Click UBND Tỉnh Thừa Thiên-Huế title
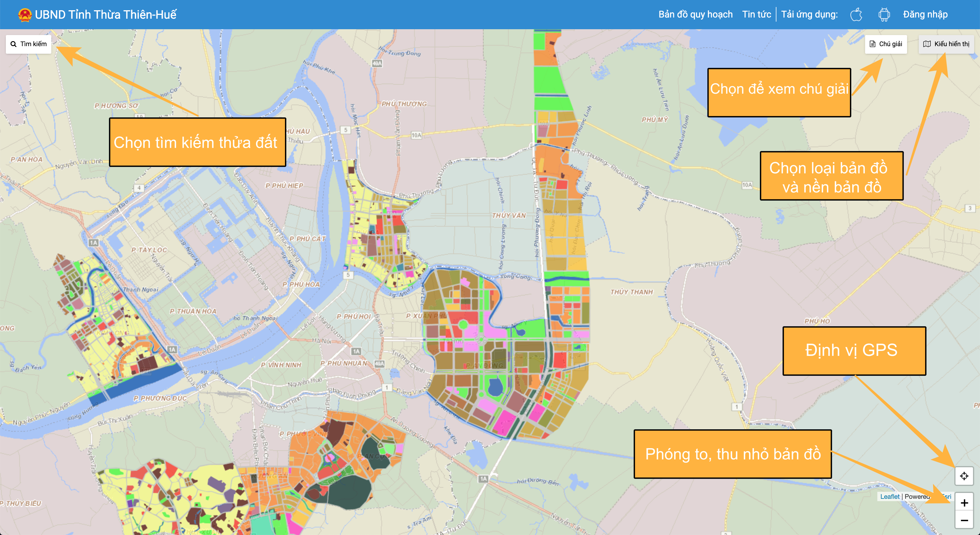 click(x=105, y=15)
